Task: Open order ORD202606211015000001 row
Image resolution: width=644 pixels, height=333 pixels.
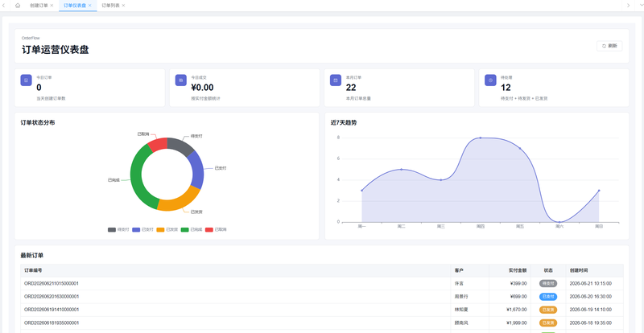Action: click(322, 283)
